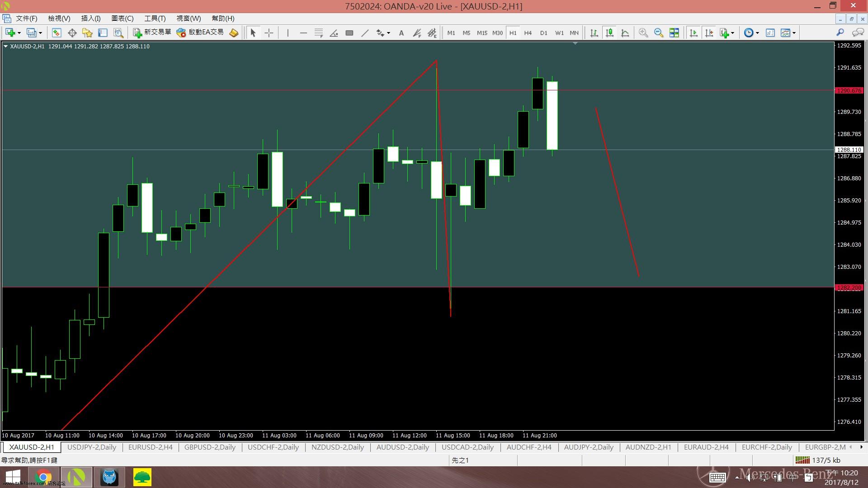This screenshot has height=488, width=868.
Task: Select the diagonal trendline tool
Action: click(365, 33)
